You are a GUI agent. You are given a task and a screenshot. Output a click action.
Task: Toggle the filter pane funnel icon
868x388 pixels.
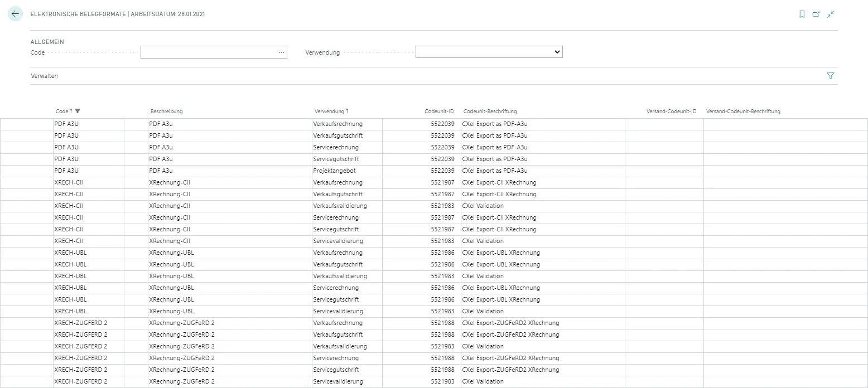pos(830,76)
